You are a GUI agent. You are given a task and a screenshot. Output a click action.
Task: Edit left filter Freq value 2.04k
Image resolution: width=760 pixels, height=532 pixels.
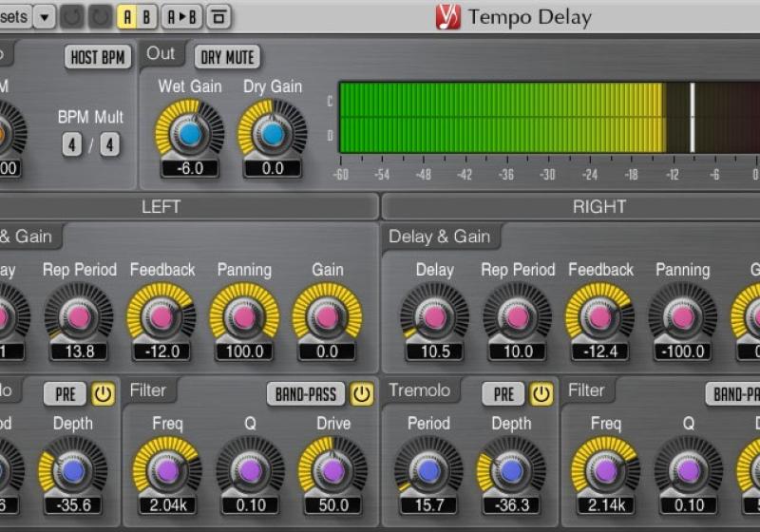point(167,505)
